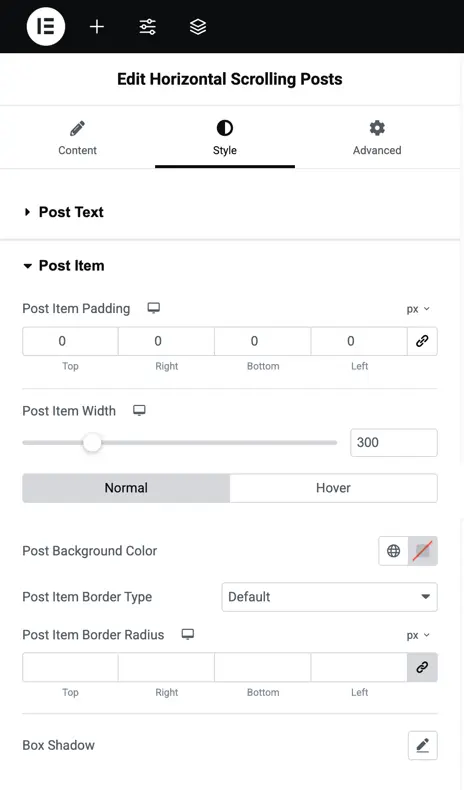This screenshot has width=464, height=790.
Task: Edit Box Shadow pencil icon
Action: tap(423, 745)
